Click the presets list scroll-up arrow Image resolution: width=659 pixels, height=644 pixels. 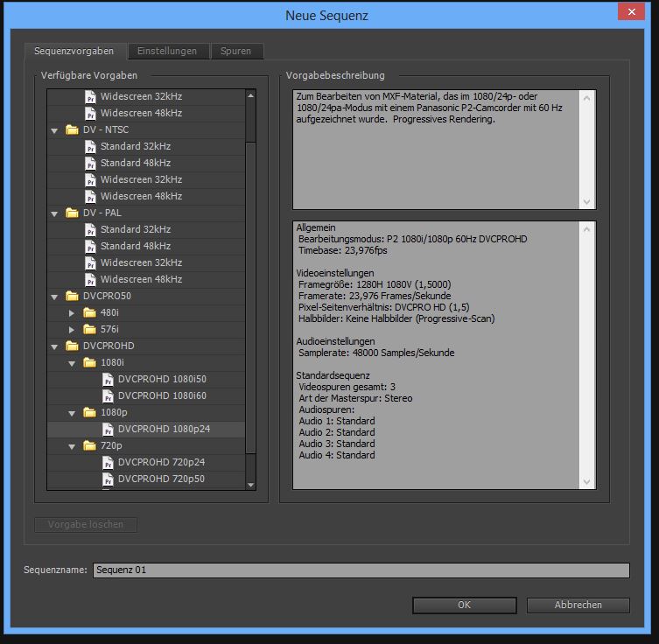[250, 95]
